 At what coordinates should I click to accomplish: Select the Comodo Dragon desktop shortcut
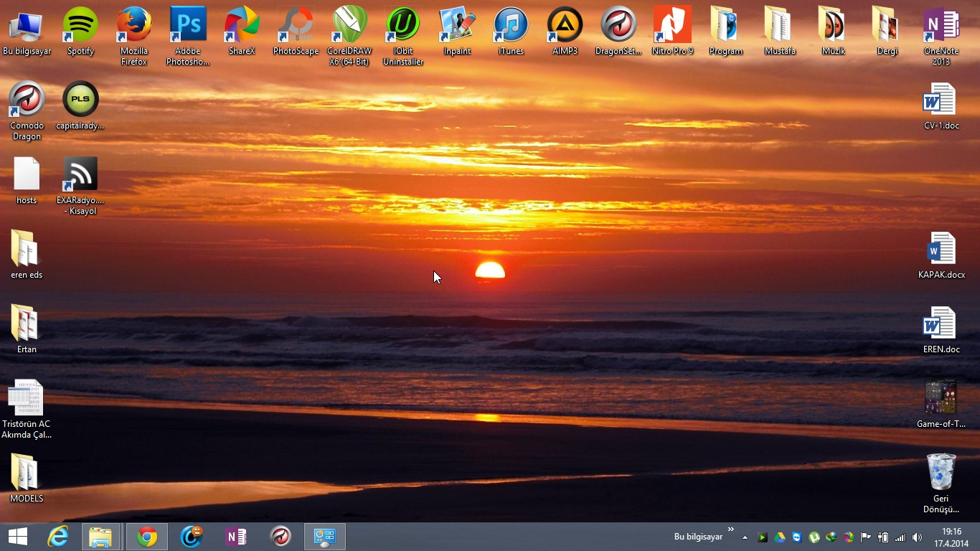click(27, 110)
